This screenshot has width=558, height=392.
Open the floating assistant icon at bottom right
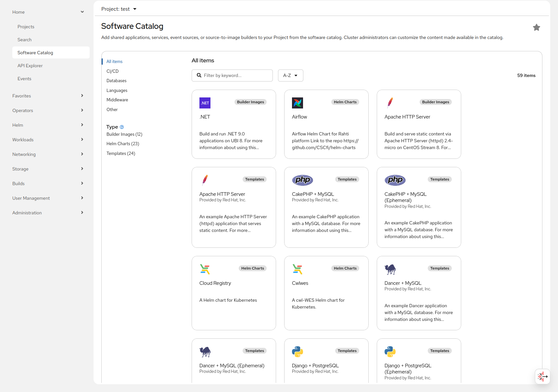(542, 376)
